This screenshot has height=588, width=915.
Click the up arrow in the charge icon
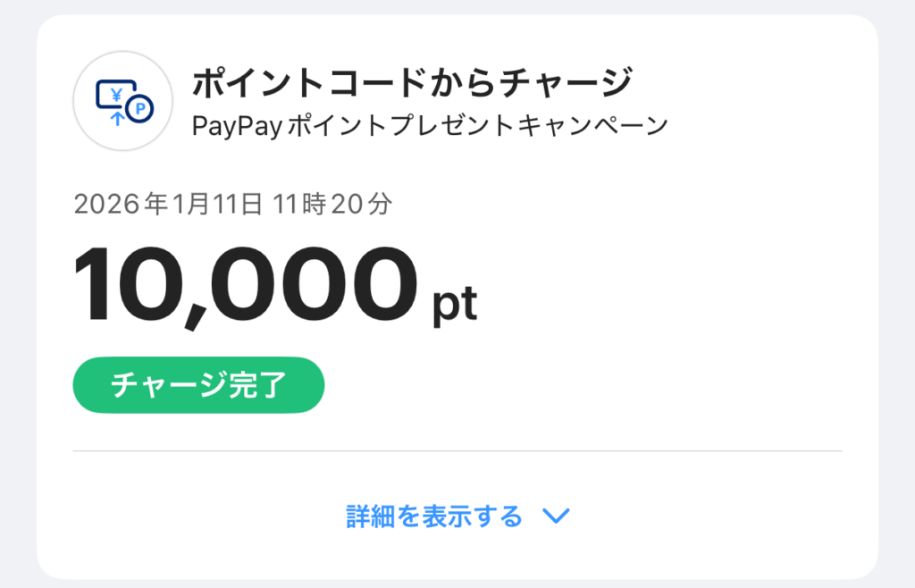[x=116, y=115]
